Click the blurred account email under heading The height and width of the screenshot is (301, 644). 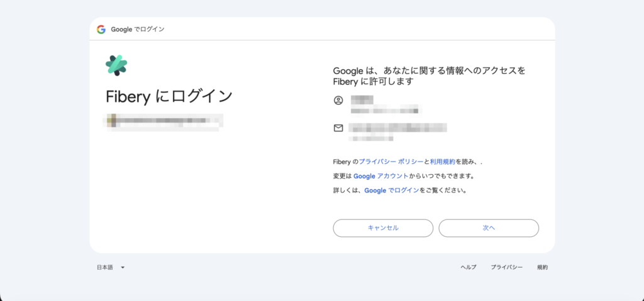tap(163, 121)
